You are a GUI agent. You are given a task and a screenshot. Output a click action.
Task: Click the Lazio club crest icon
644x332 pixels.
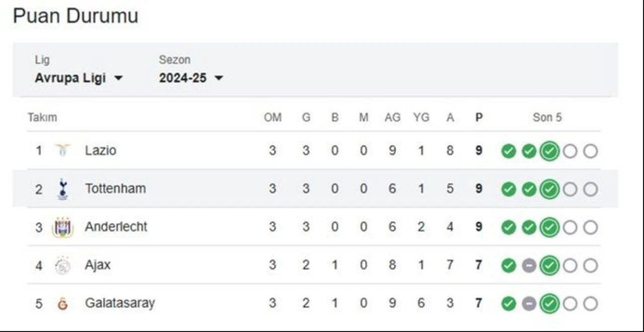[63, 150]
